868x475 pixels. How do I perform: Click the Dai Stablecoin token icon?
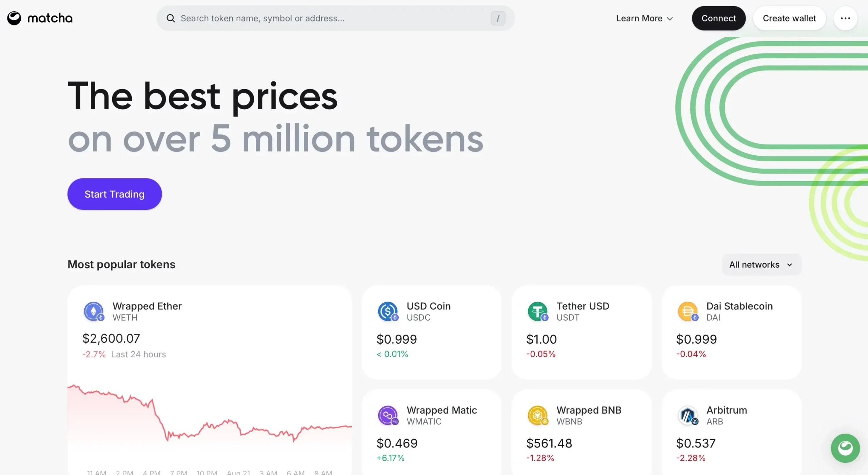click(688, 311)
